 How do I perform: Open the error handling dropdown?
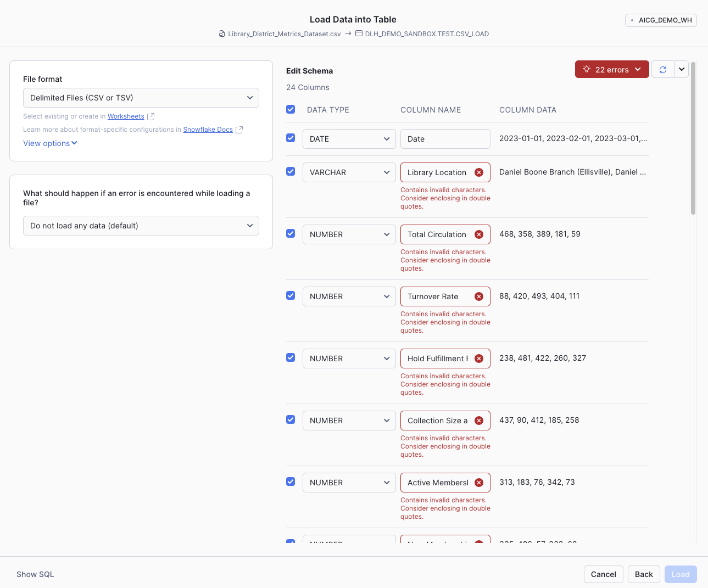coord(141,226)
